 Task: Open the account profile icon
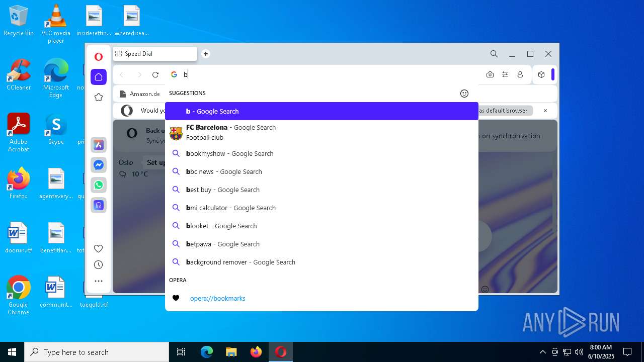(x=520, y=74)
